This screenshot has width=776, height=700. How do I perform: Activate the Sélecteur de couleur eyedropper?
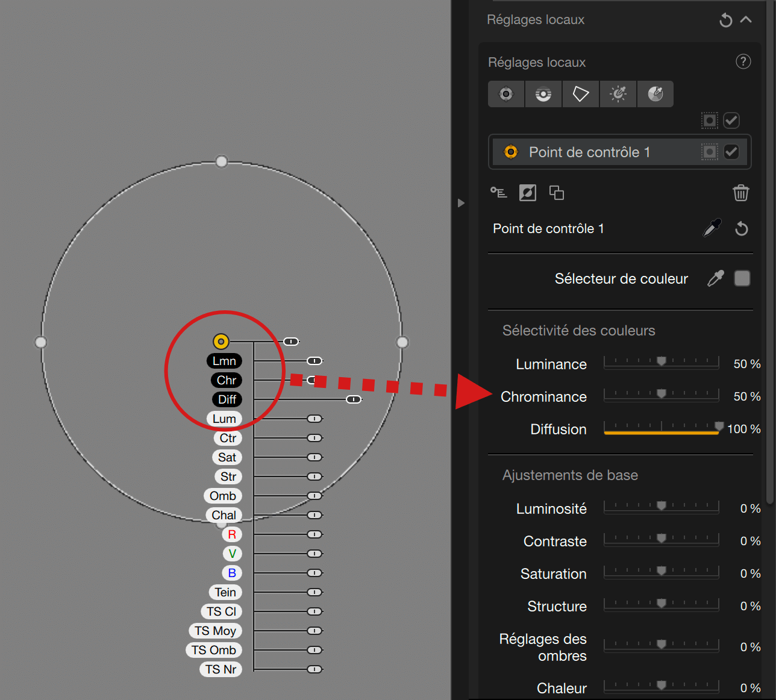(x=716, y=278)
